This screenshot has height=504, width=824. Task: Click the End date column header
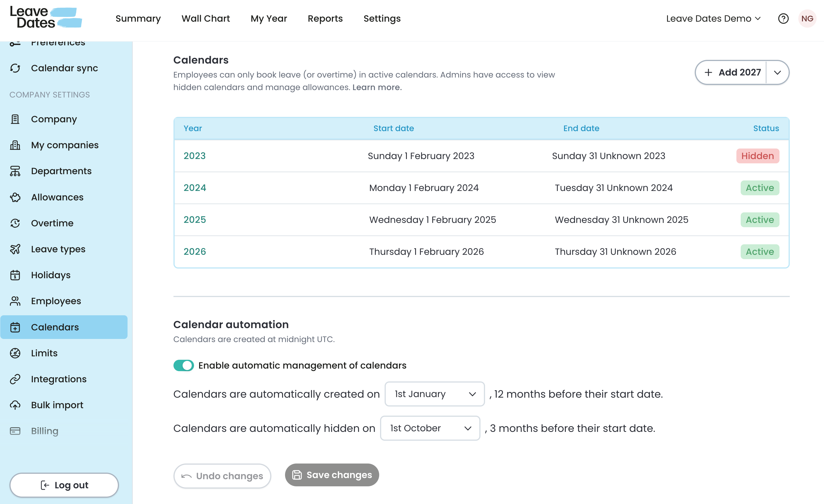tap(581, 128)
